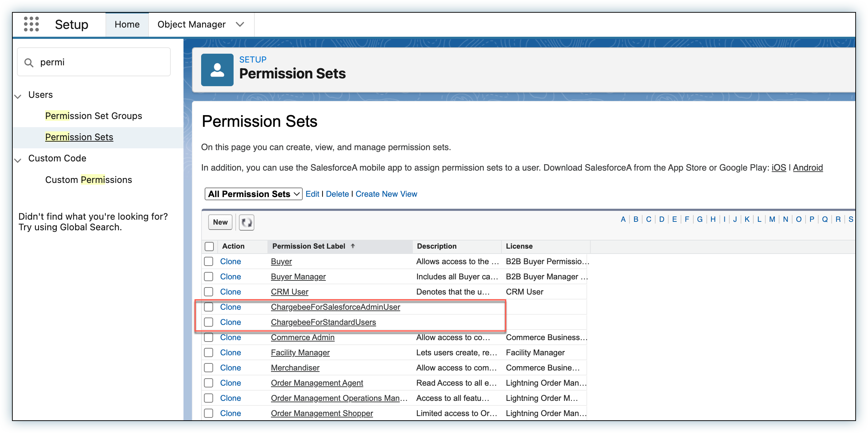Image resolution: width=868 pixels, height=433 pixels.
Task: Clone the CRM User permission set
Action: 230,292
